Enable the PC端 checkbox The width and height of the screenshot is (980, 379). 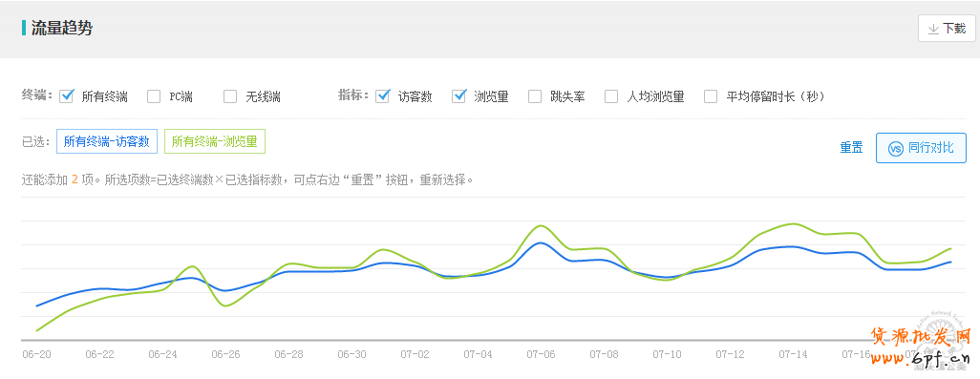[154, 96]
